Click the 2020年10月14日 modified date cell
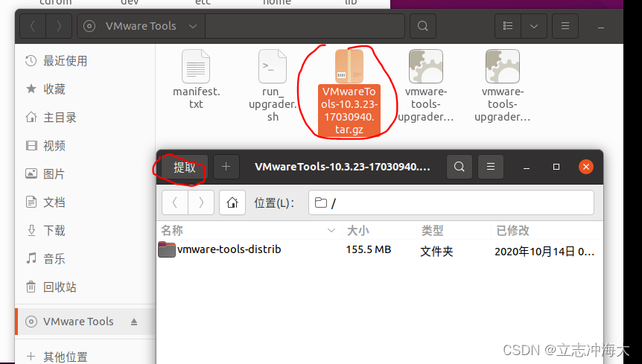The height and width of the screenshot is (364, 642). (x=544, y=251)
